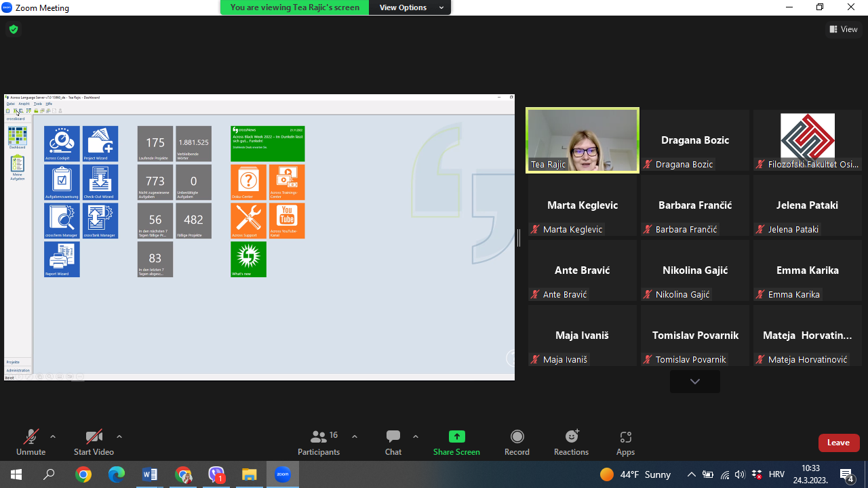Click the screen share divider handle

[519, 237]
